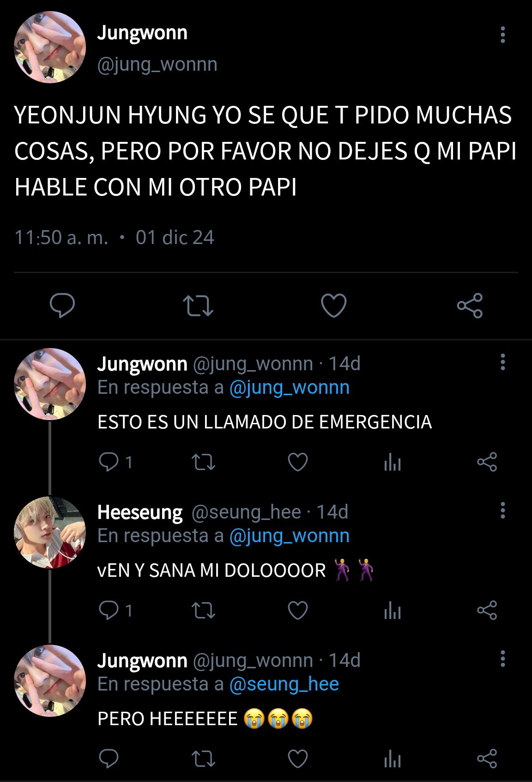
Task: Reply to the main Yeonjun Hyung tweet
Action: tap(62, 305)
